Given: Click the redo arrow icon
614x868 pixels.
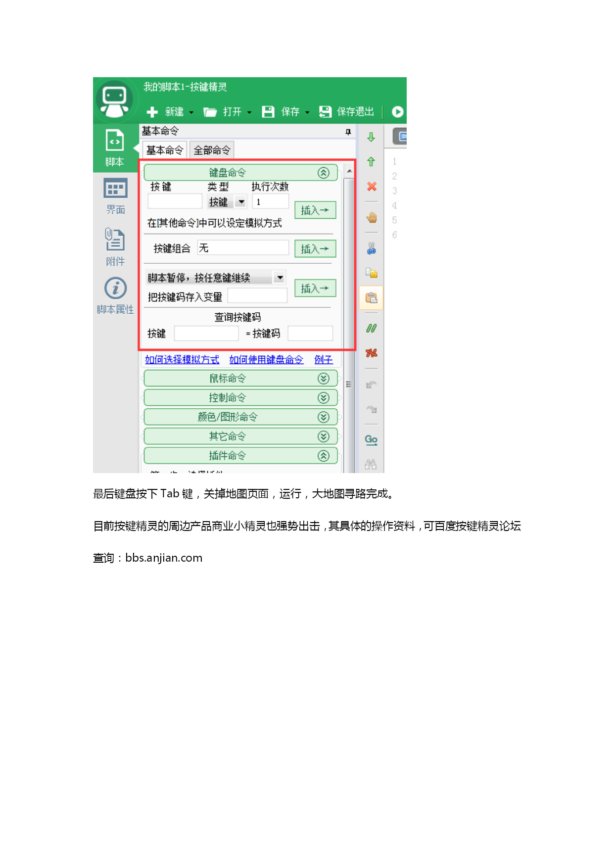Looking at the screenshot, I should 372,409.
